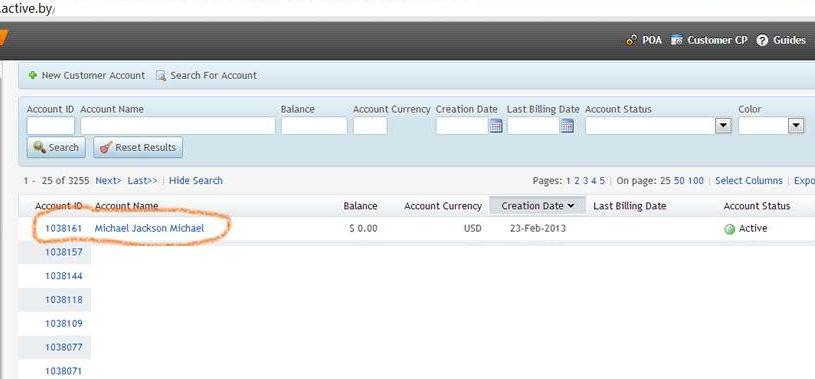Focus the Account Name filter field

[x=177, y=126]
